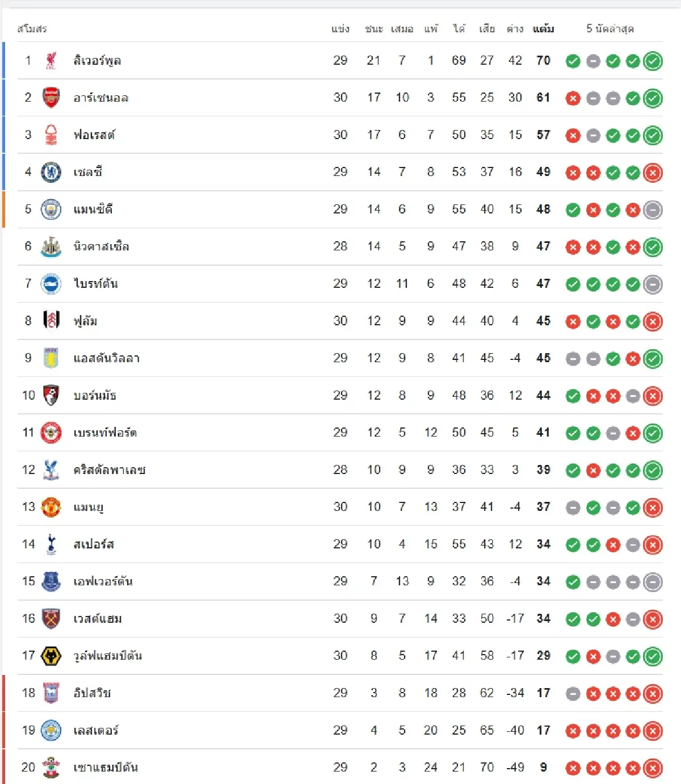Click the 5 นัดล่าสุด column header

[x=610, y=29]
